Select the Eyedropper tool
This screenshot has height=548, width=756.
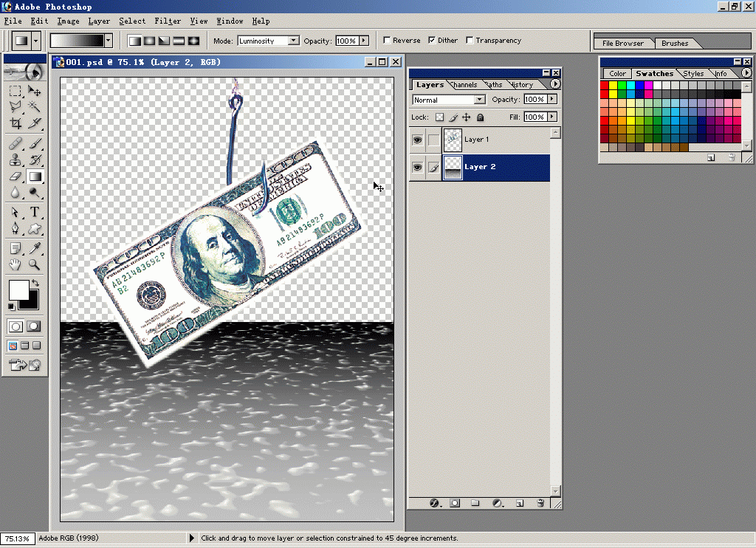point(34,248)
